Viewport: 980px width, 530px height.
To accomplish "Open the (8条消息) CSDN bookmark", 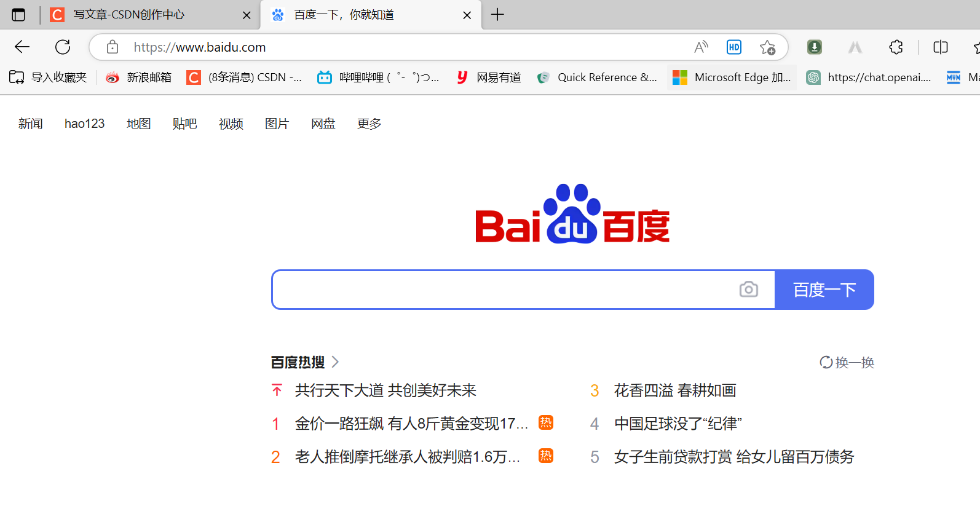I will tap(244, 77).
